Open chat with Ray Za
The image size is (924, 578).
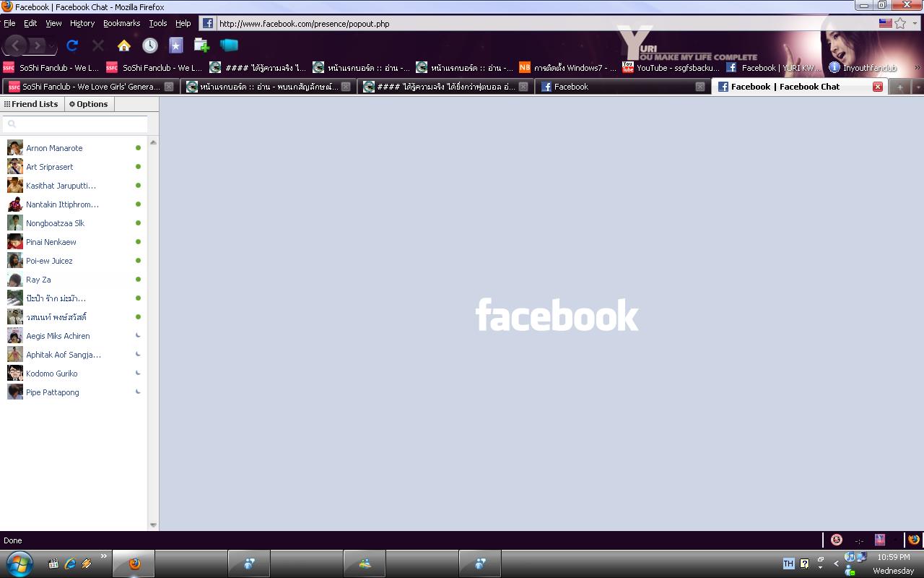point(74,280)
